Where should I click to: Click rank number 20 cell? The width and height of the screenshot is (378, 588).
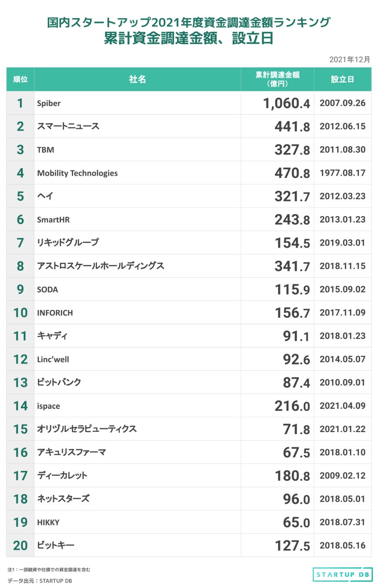point(20,545)
